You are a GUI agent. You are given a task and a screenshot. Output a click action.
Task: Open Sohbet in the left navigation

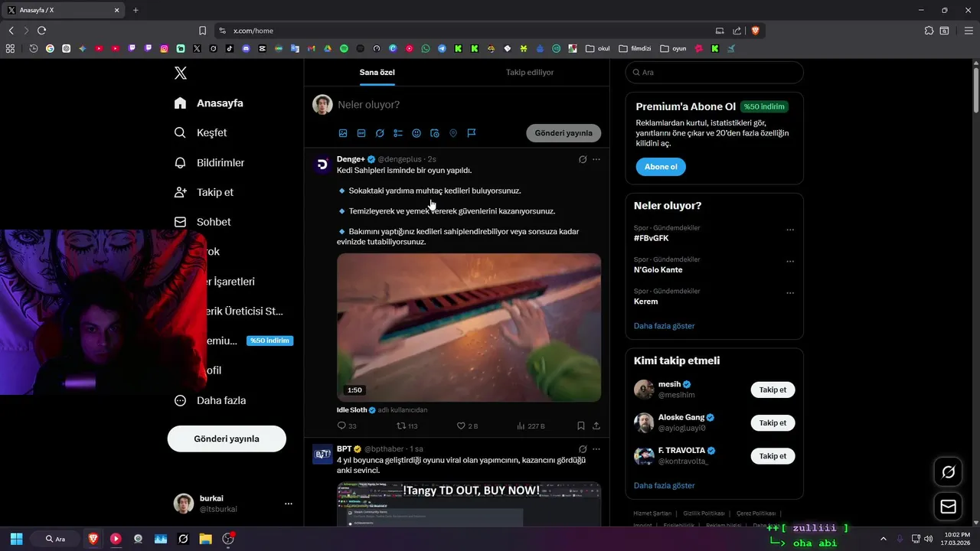click(202, 222)
